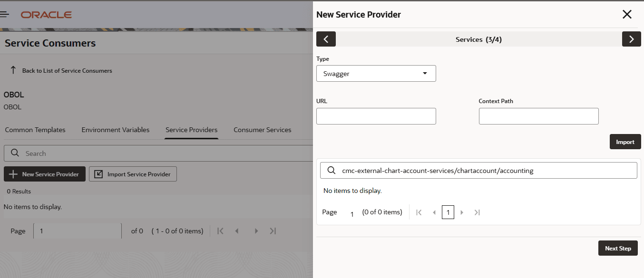Go to first page in services list
644x278 pixels.
(419, 212)
